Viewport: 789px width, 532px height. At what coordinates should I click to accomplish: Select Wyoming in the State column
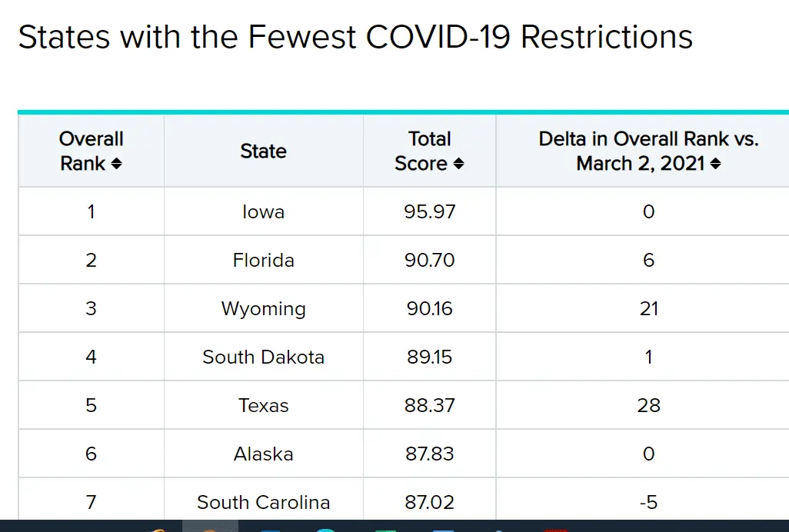pos(263,308)
